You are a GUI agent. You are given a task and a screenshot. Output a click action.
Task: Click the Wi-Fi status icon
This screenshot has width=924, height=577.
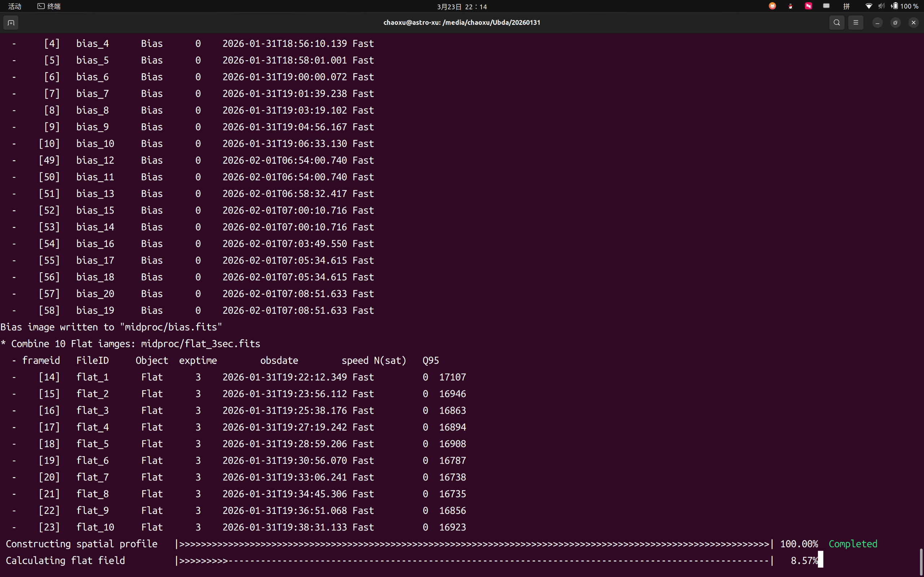click(x=869, y=6)
